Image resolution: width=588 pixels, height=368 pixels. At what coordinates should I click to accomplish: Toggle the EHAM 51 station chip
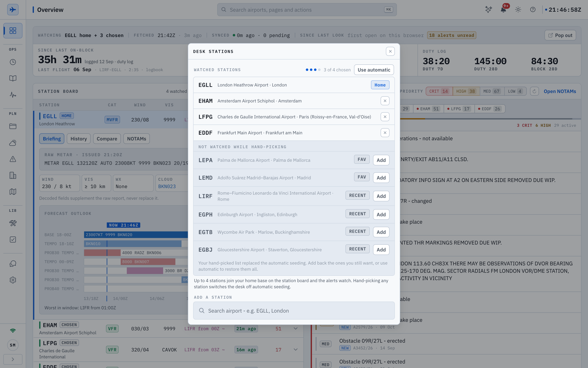point(428,109)
